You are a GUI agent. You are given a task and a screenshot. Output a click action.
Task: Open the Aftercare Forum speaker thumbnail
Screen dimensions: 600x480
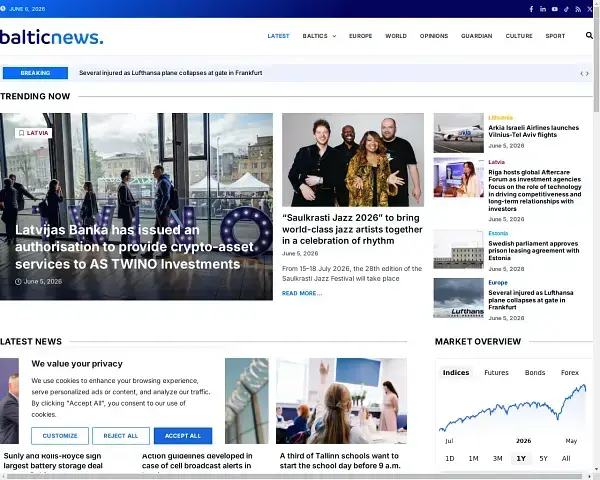pos(458,178)
